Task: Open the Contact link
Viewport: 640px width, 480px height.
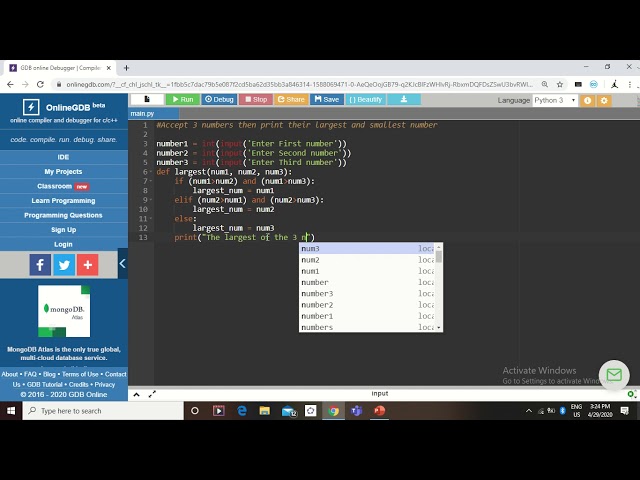Action: click(116, 374)
